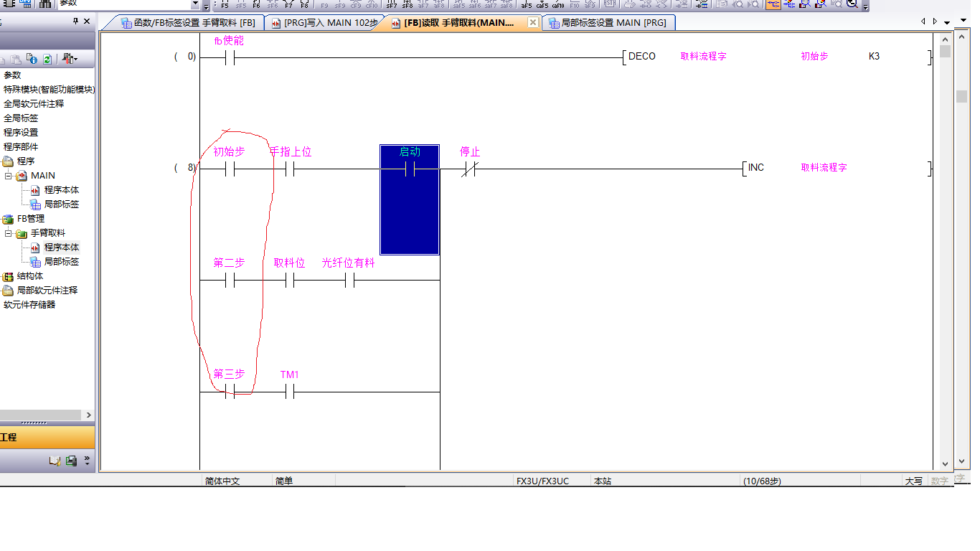Click the connection destination icon below 工程
Image resolution: width=980 pixels, height=551 pixels.
click(71, 461)
